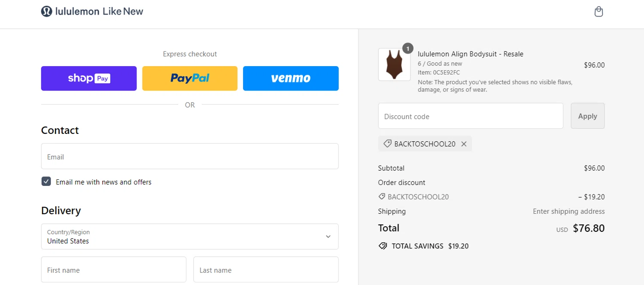Pay with Shop Pay express checkout
The height and width of the screenshot is (285, 644).
[x=89, y=78]
